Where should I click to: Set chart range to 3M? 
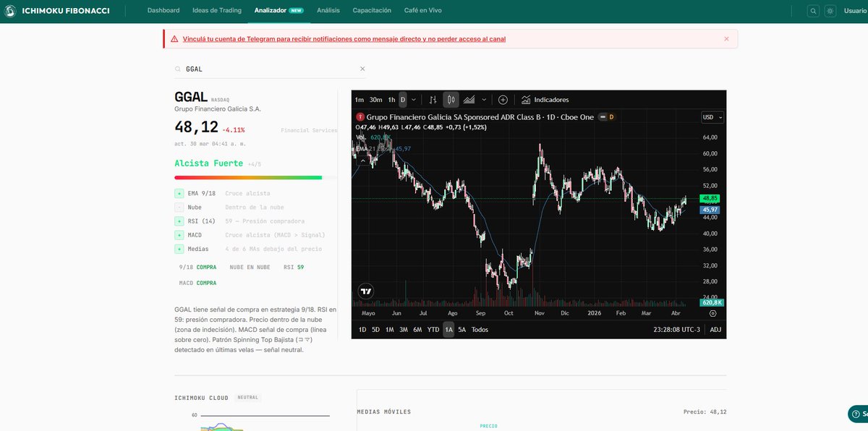point(404,330)
